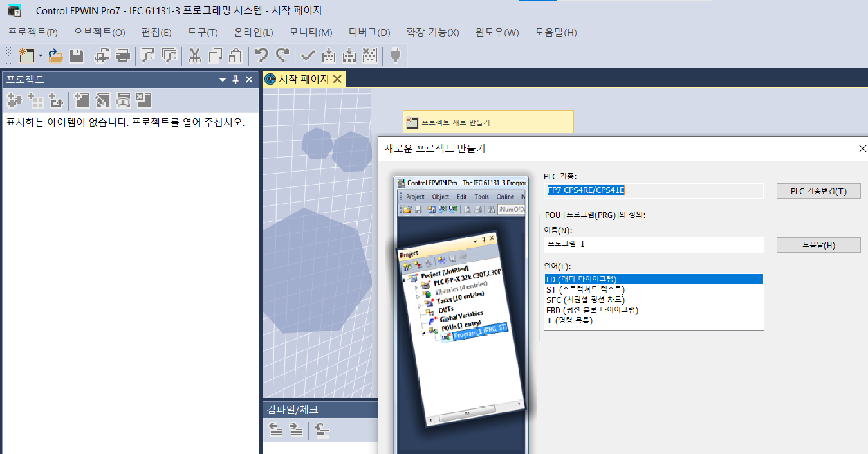Open the 오브젝트(O) menu
Viewport: 868px width, 454px height.
coord(100,33)
